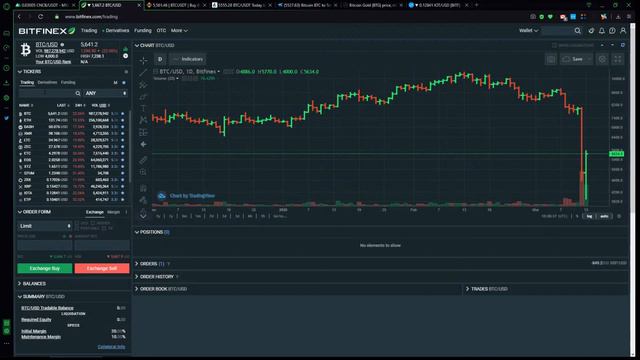This screenshot has height=360, width=640.
Task: Switch to Margin tab in order form
Action: 113,212
